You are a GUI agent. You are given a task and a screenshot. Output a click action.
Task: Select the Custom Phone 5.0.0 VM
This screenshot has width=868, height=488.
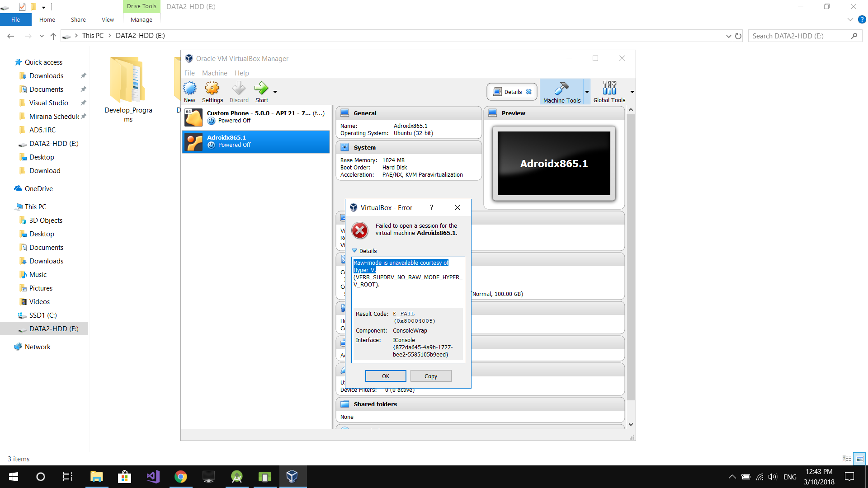point(256,117)
